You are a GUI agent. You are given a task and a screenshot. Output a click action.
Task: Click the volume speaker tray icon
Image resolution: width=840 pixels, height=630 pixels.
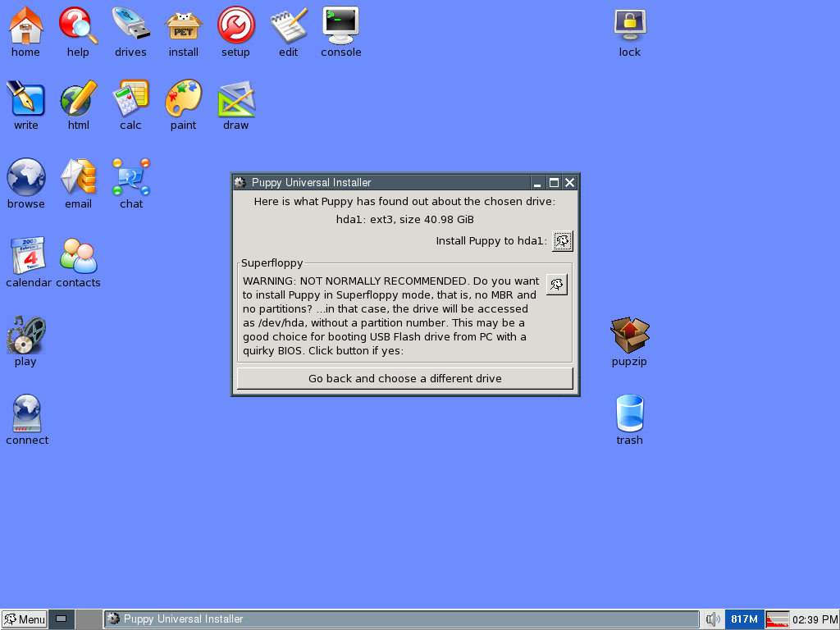(713, 619)
